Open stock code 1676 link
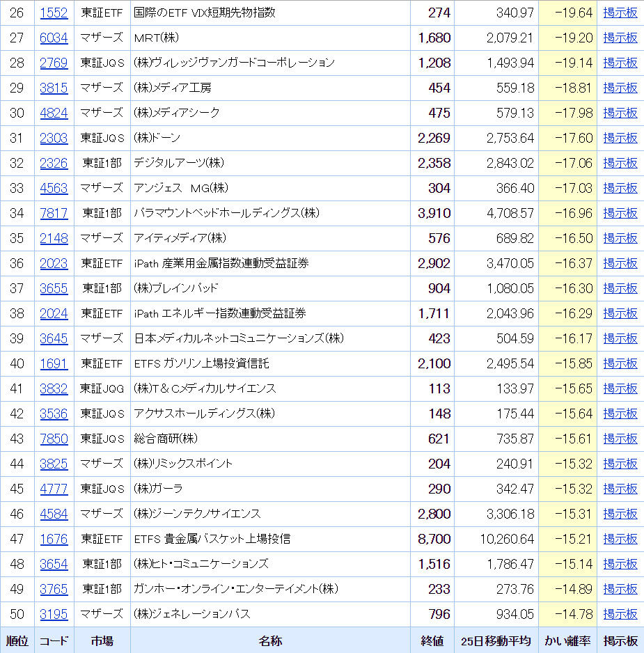The height and width of the screenshot is (653, 644). tap(54, 539)
